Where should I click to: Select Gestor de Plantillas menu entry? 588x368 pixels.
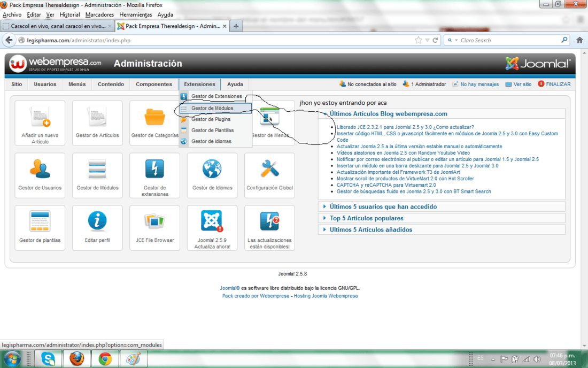pos(215,130)
